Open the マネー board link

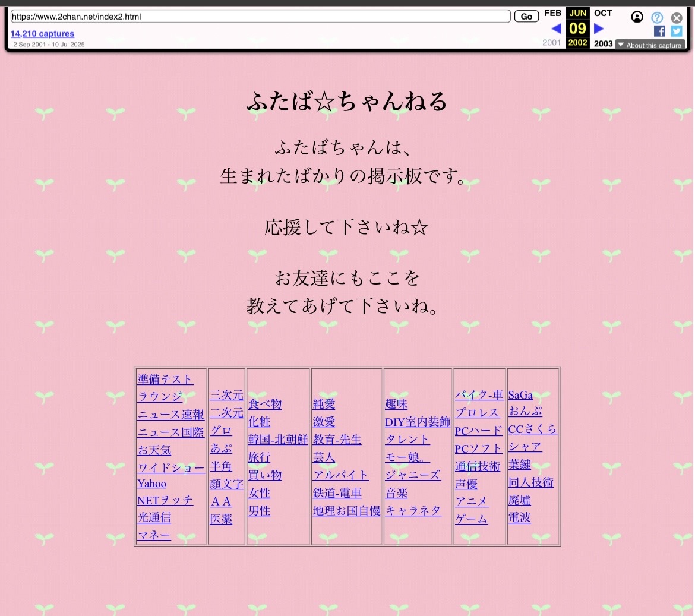coord(154,535)
